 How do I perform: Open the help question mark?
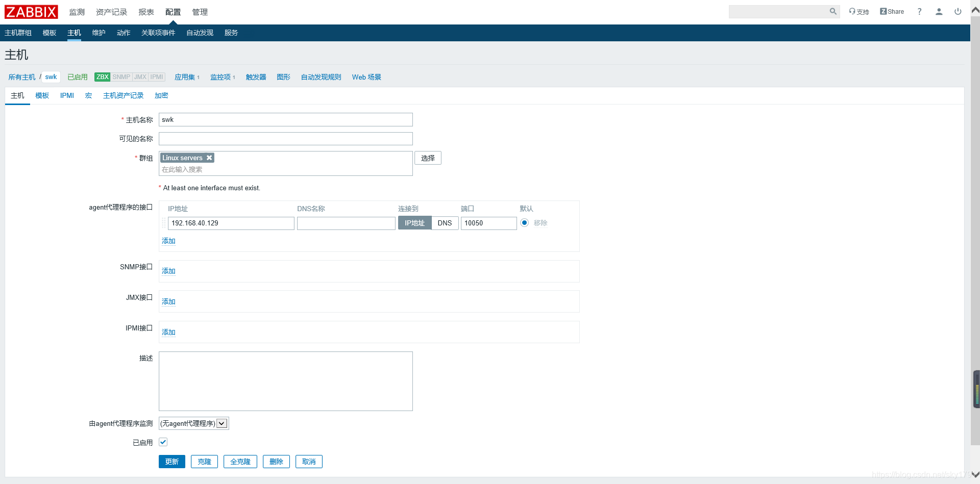[x=920, y=12]
